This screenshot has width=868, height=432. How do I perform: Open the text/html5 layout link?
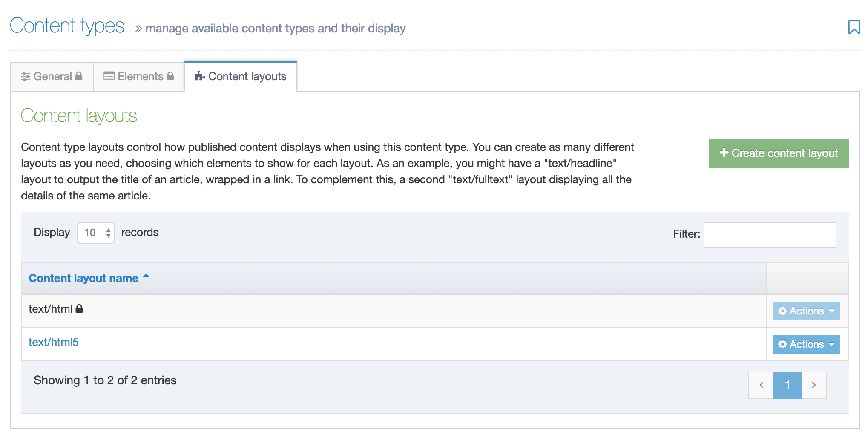54,342
